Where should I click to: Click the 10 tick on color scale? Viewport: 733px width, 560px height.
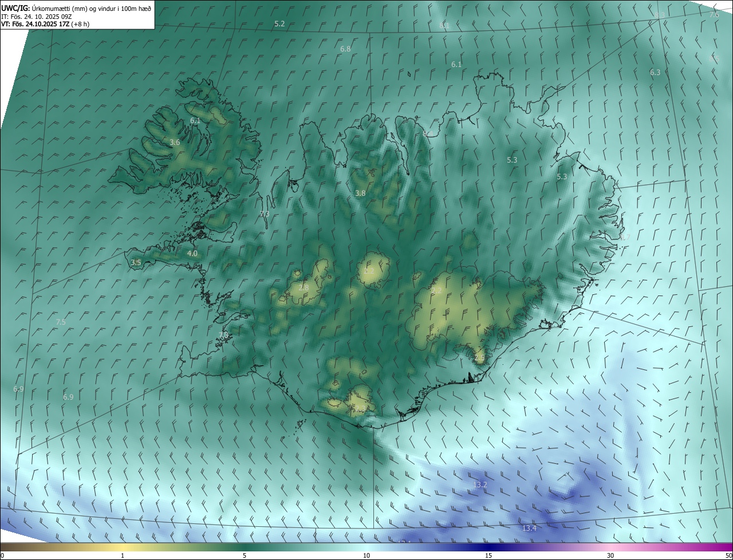pyautogui.click(x=366, y=555)
